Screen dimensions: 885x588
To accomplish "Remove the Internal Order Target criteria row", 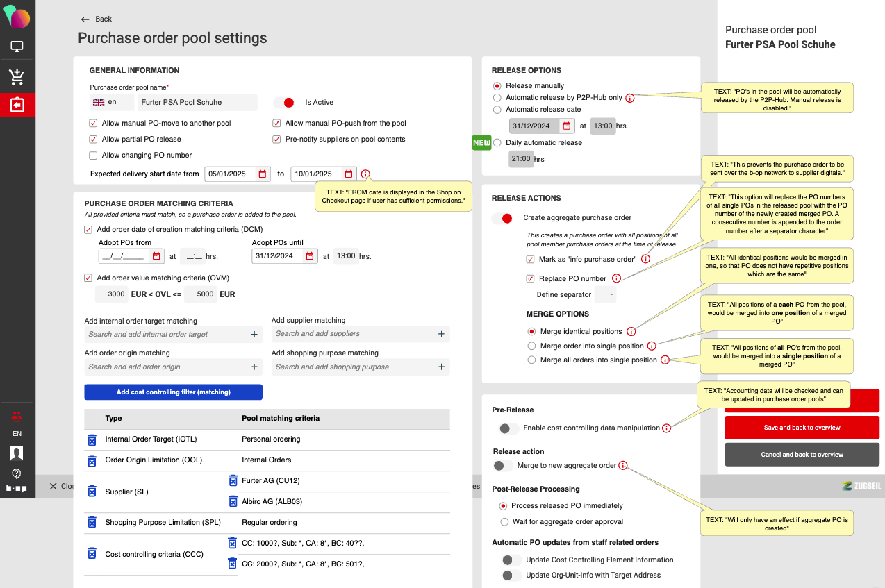I will (x=92, y=439).
